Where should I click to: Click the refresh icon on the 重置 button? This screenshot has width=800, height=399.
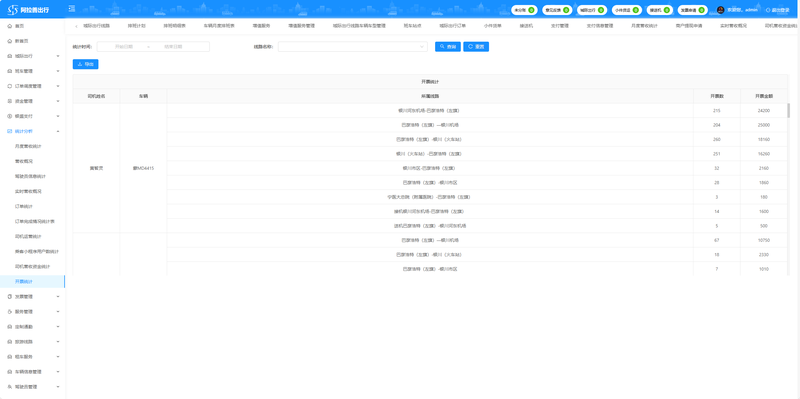pos(470,46)
